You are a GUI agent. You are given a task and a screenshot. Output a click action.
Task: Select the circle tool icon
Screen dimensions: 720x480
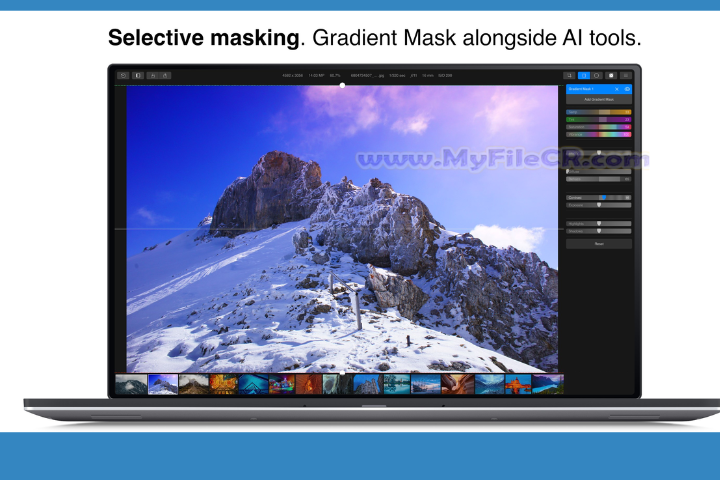597,75
